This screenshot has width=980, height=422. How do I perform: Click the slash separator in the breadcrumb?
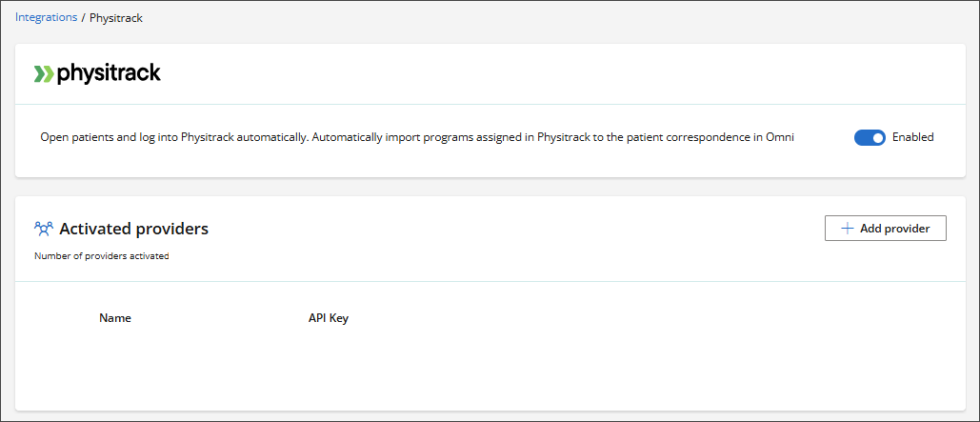(x=84, y=18)
